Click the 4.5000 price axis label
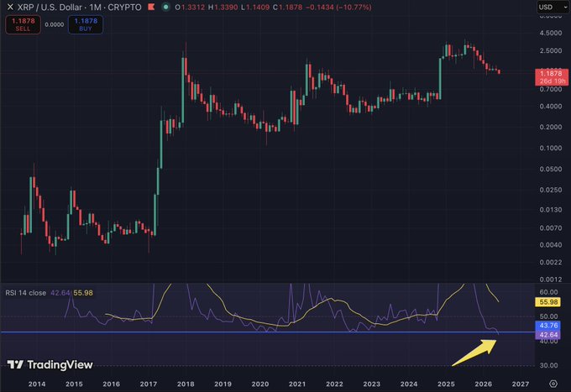Image resolution: width=571 pixels, height=392 pixels. pyautogui.click(x=550, y=33)
